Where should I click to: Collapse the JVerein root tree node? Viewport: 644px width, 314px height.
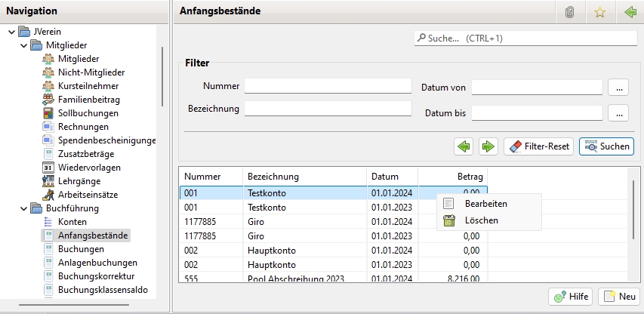[13, 32]
